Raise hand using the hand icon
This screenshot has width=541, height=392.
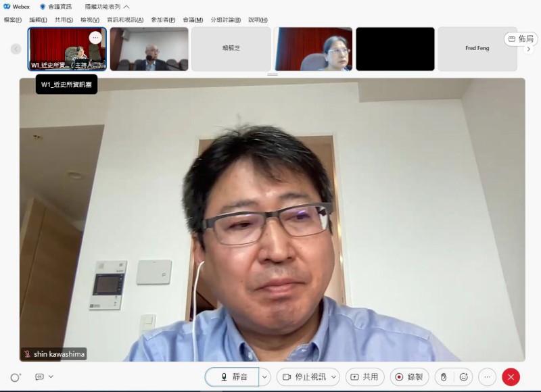[x=444, y=377]
